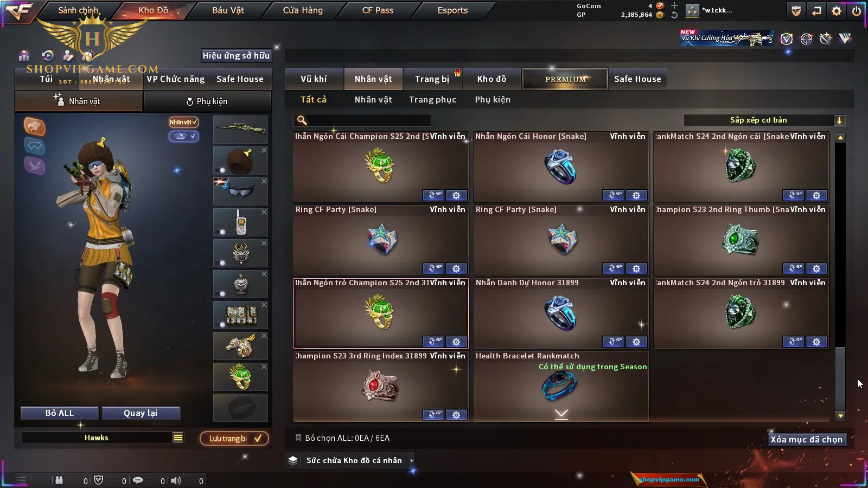
Task: Click the inventory scrollbar down arrow
Action: click(840, 416)
